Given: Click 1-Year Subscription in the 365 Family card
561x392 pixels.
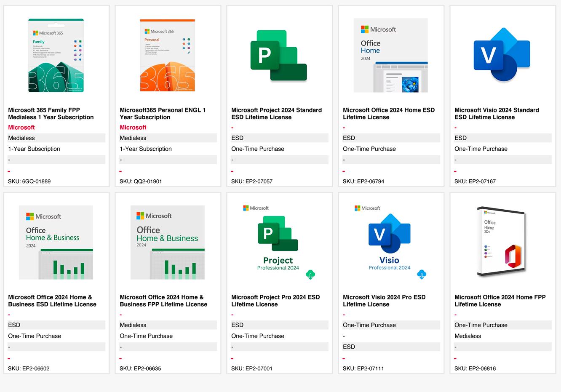Looking at the screenshot, I should [x=34, y=149].
